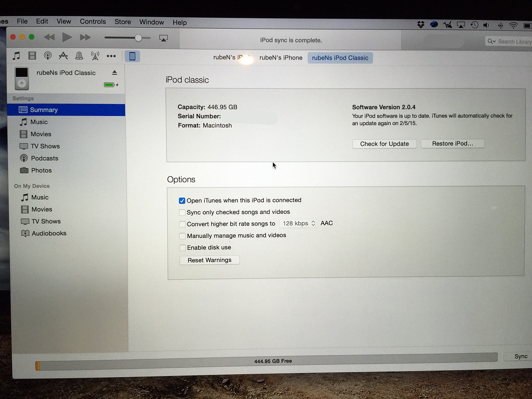Viewport: 532px width, 399px height.
Task: Skip to the previous track
Action: coord(49,37)
